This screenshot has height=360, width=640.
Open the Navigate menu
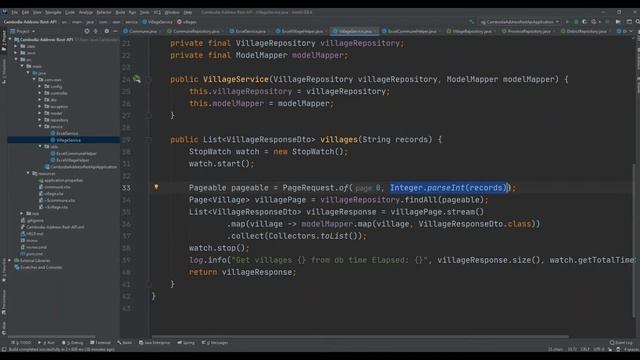pos(53,12)
